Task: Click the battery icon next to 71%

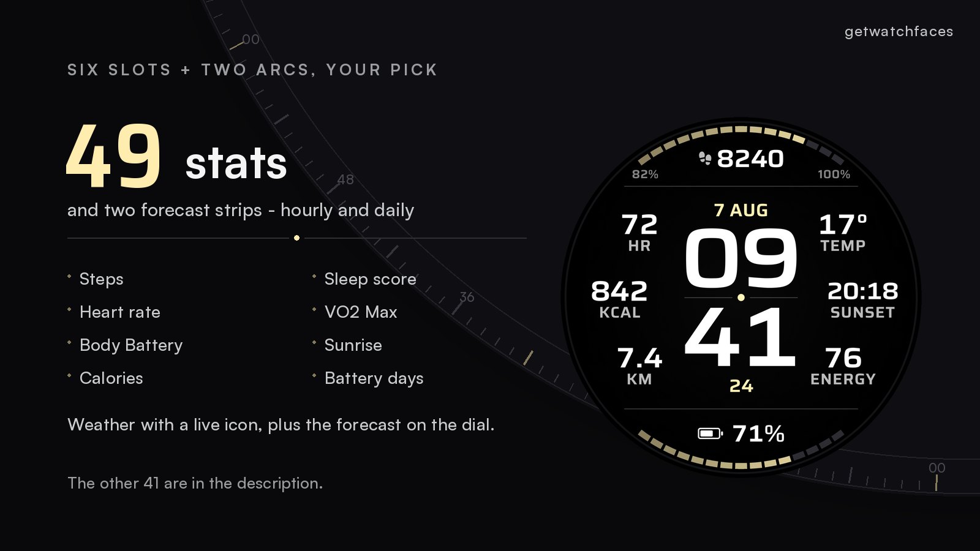Action: [x=710, y=433]
